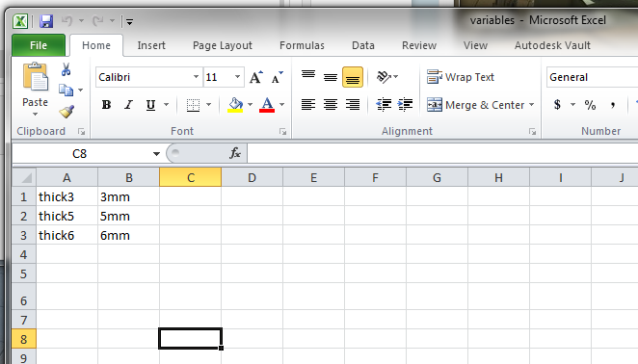Viewport: 638px width, 364px height.
Task: Switch to the Page Layout tab
Action: point(223,45)
